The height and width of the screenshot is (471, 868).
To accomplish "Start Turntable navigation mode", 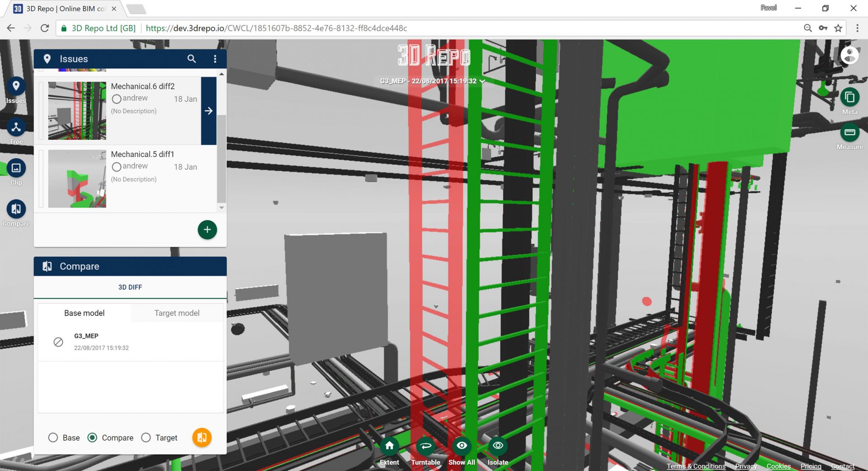I will (425, 446).
